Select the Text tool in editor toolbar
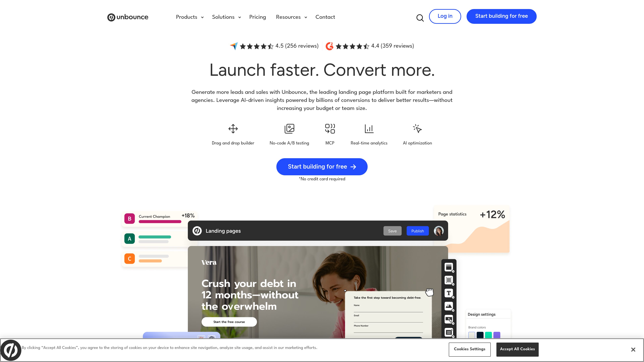The width and height of the screenshot is (644, 362). click(449, 293)
